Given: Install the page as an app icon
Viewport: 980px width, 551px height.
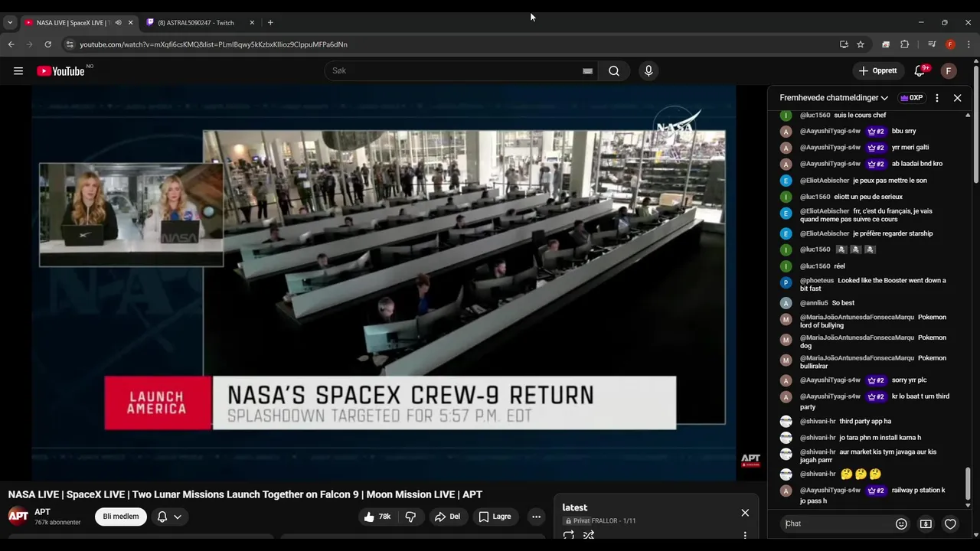Looking at the screenshot, I should point(844,44).
